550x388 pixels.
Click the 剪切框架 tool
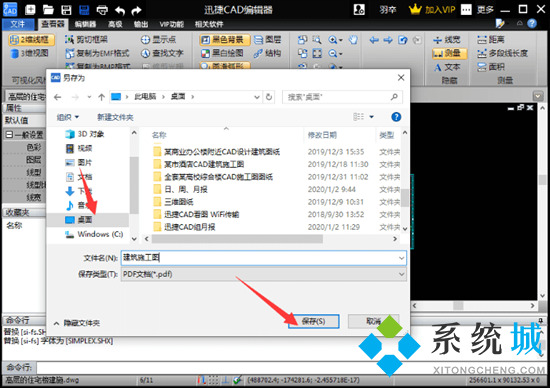(x=86, y=40)
